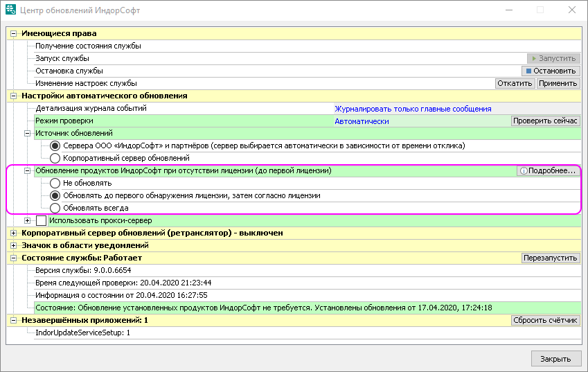The width and height of the screenshot is (588, 372).
Task: Collapse Состояние службы section
Action: 13,258
